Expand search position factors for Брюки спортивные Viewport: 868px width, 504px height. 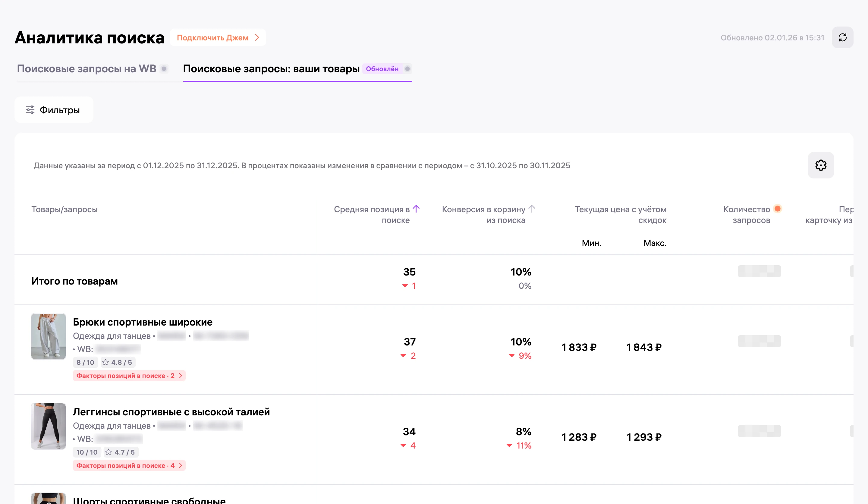[129, 376]
